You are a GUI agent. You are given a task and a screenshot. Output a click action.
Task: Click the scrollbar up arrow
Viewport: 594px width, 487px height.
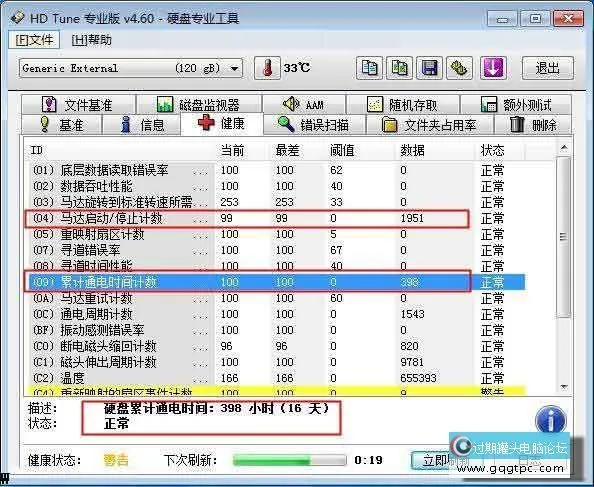(x=564, y=147)
